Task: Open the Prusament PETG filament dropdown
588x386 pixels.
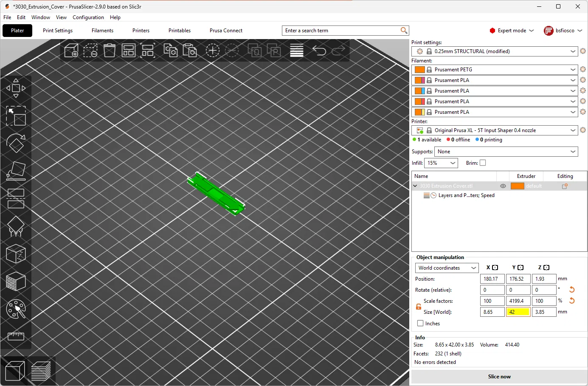Action: point(495,69)
